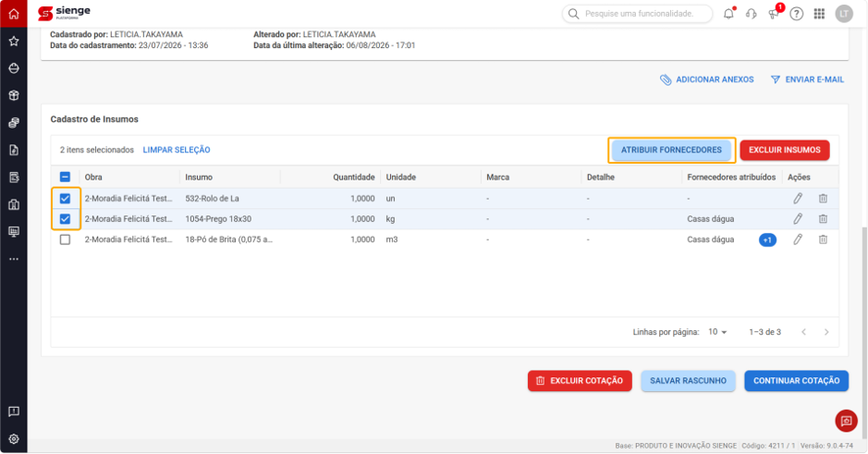This screenshot has height=454, width=868.
Task: Open rows per page dropdown
Action: [717, 332]
